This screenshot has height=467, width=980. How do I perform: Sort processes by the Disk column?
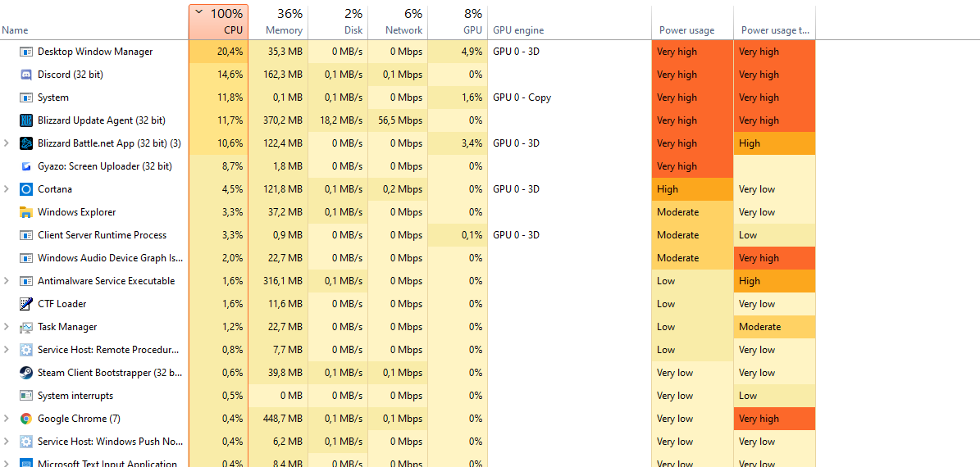(x=338, y=22)
